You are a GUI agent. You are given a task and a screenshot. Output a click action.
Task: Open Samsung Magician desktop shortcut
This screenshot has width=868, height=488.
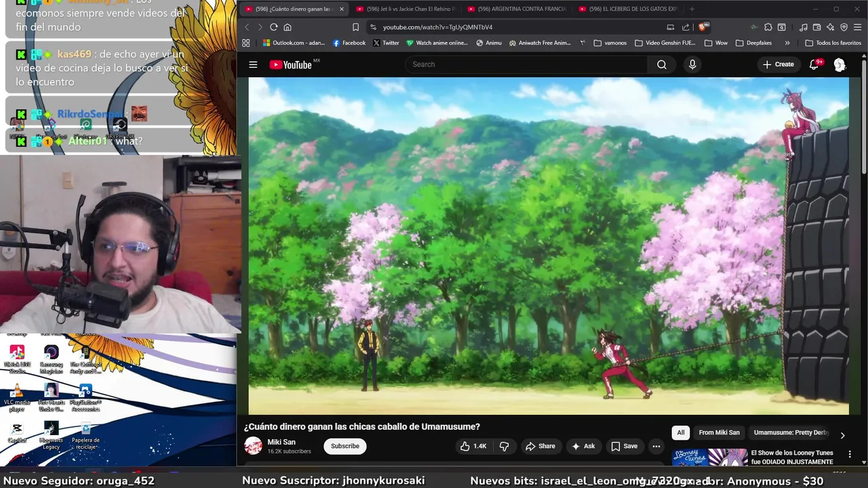click(x=51, y=359)
